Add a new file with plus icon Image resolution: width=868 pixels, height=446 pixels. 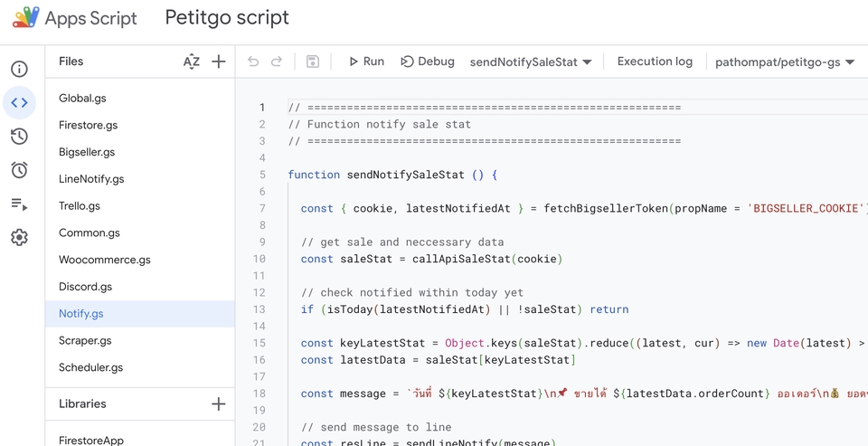219,62
